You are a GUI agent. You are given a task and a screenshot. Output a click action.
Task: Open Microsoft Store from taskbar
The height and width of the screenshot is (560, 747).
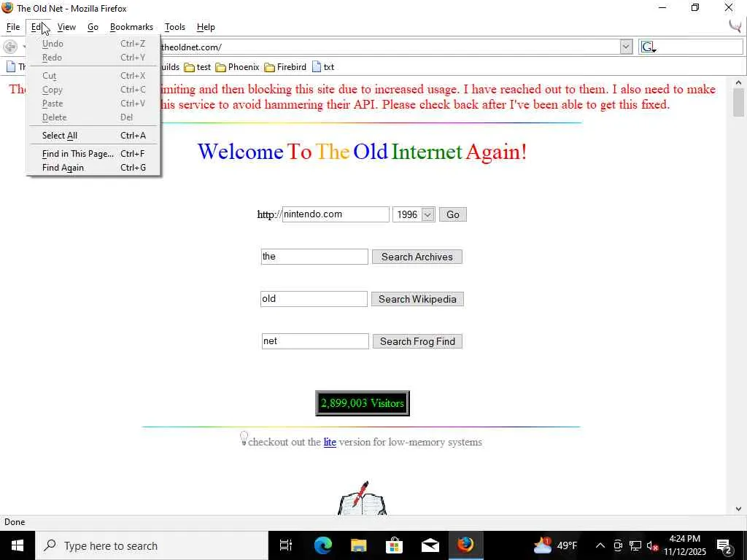394,545
